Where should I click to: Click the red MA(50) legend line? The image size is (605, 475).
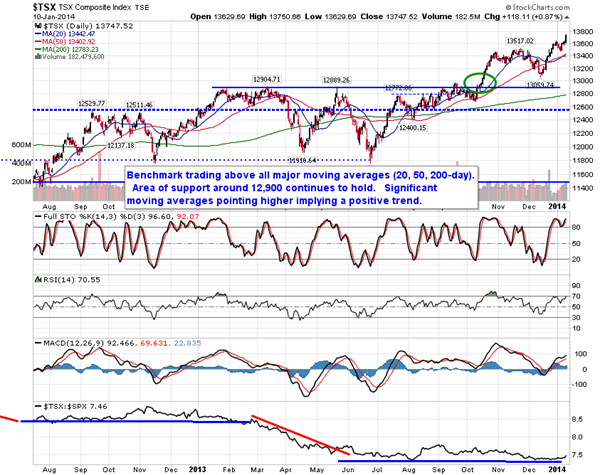pyautogui.click(x=38, y=42)
